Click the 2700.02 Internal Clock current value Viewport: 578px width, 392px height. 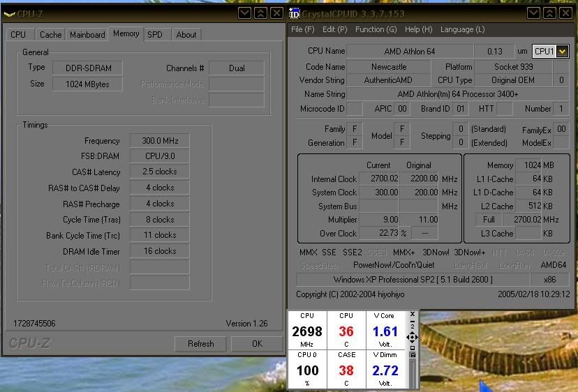pos(379,179)
